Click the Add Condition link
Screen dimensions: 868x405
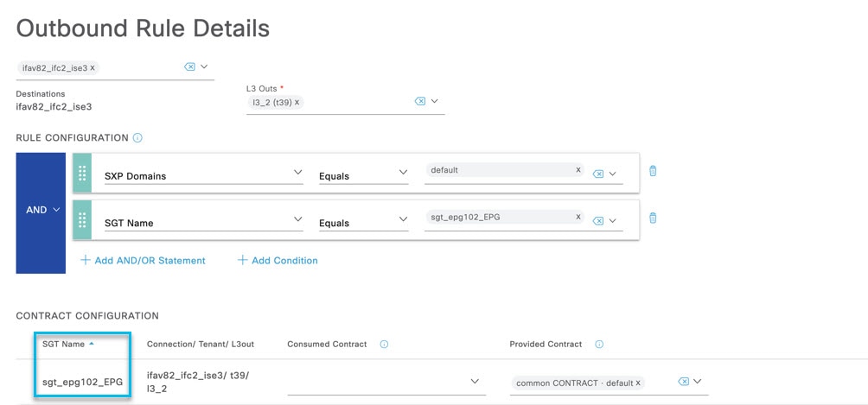click(278, 260)
